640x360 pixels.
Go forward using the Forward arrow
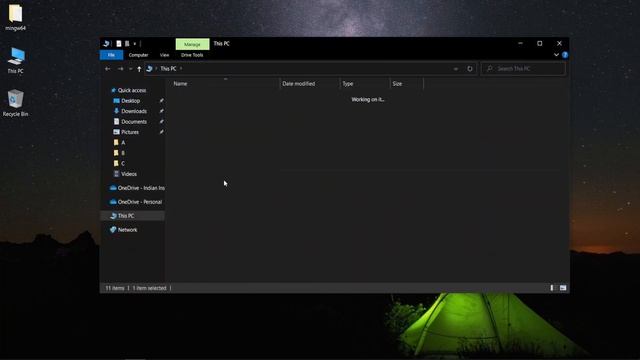coord(120,69)
